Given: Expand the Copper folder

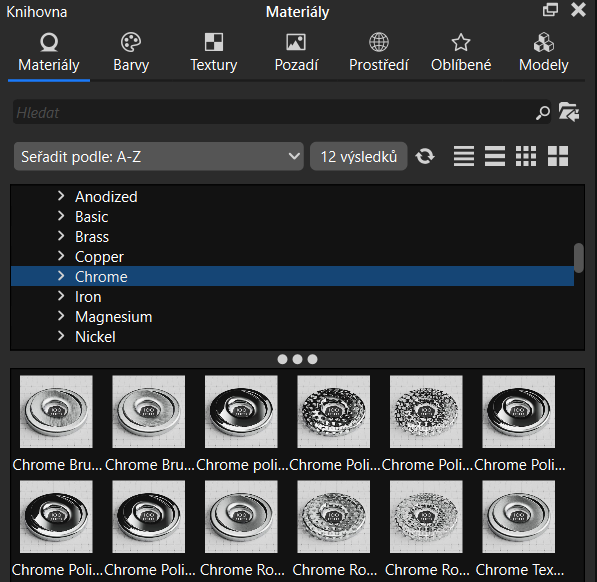Looking at the screenshot, I should [61, 256].
